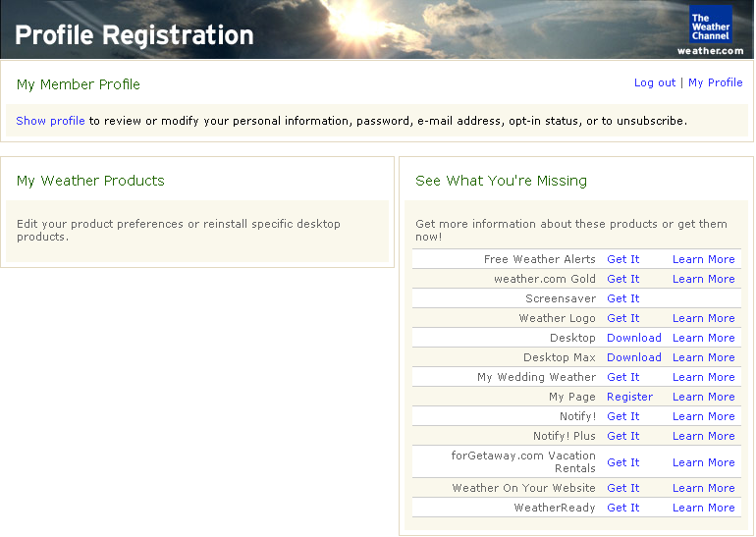Get weather.com Gold product

click(622, 279)
